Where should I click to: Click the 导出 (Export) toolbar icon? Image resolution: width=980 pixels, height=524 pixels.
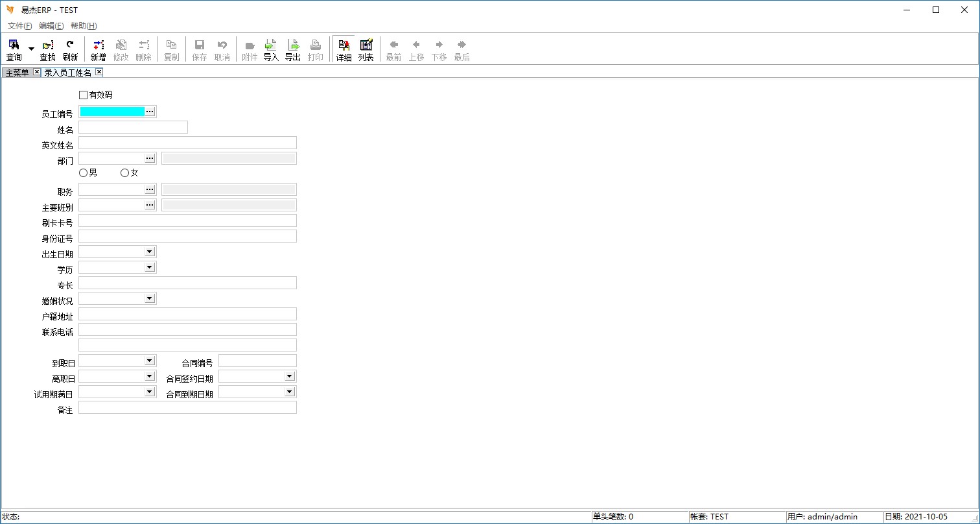click(293, 49)
